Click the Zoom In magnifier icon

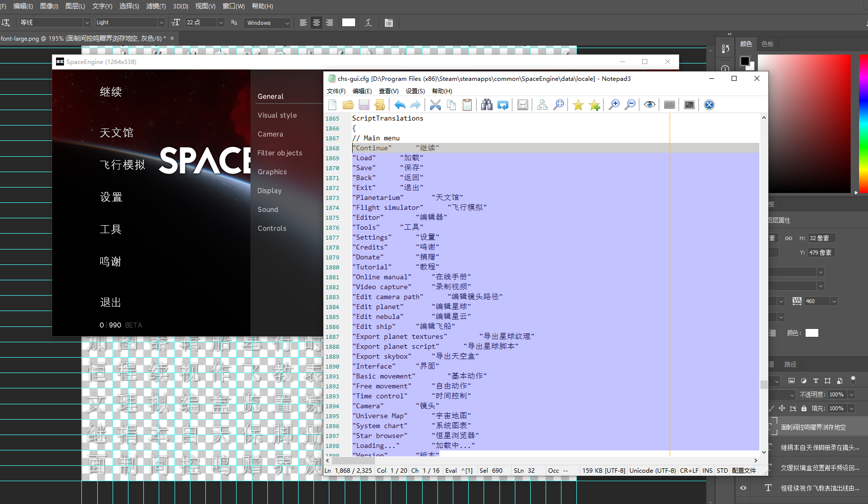pyautogui.click(x=614, y=105)
